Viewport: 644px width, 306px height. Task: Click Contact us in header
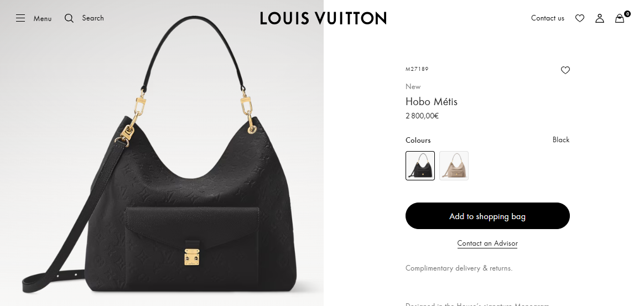(548, 18)
